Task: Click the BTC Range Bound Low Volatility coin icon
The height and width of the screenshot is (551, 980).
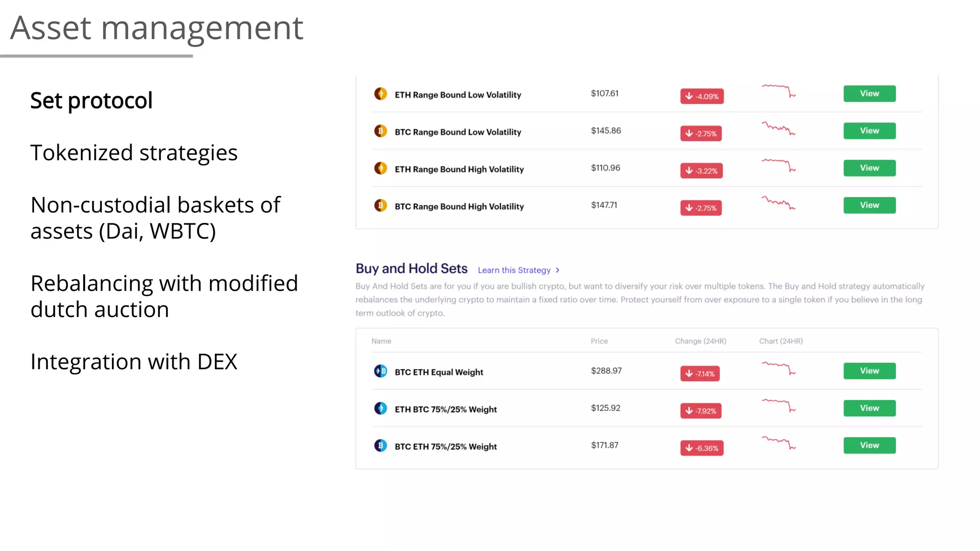Action: (x=380, y=131)
